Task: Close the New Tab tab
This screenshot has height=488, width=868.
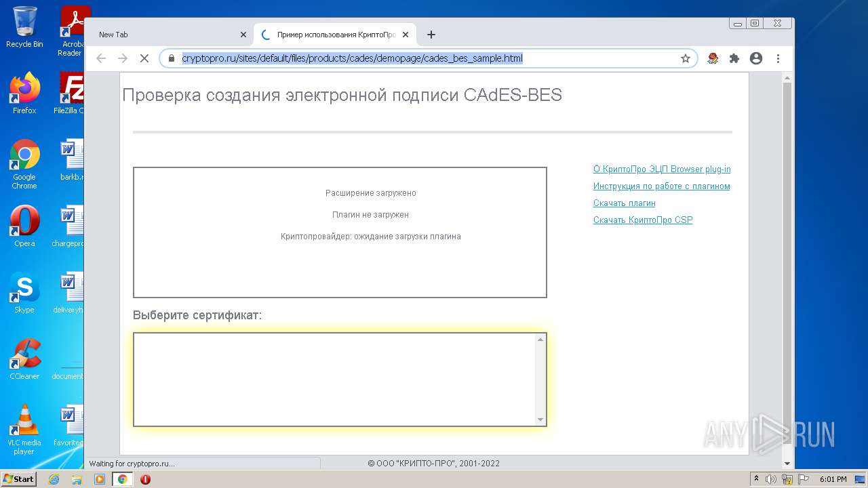Action: coord(243,35)
